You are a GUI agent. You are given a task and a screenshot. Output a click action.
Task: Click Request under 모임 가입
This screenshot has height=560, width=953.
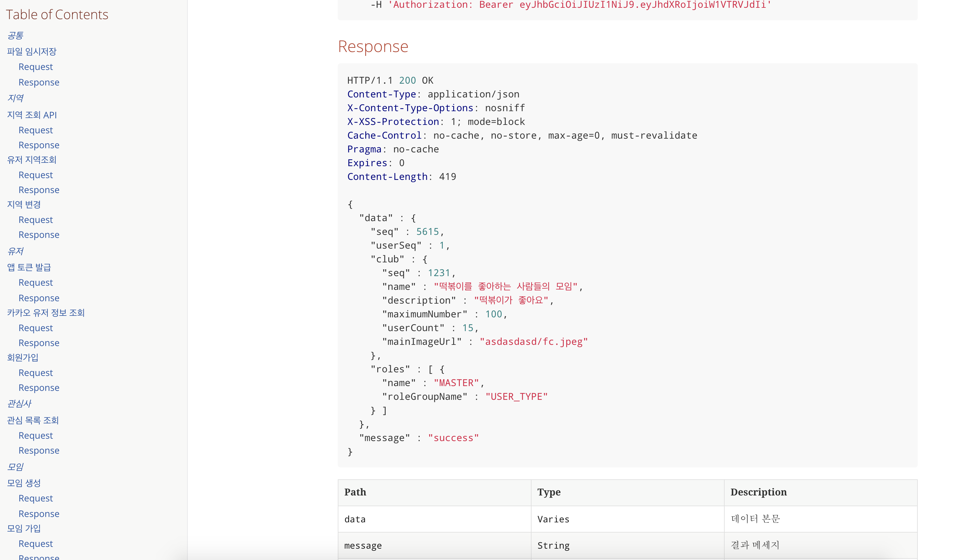pos(36,544)
